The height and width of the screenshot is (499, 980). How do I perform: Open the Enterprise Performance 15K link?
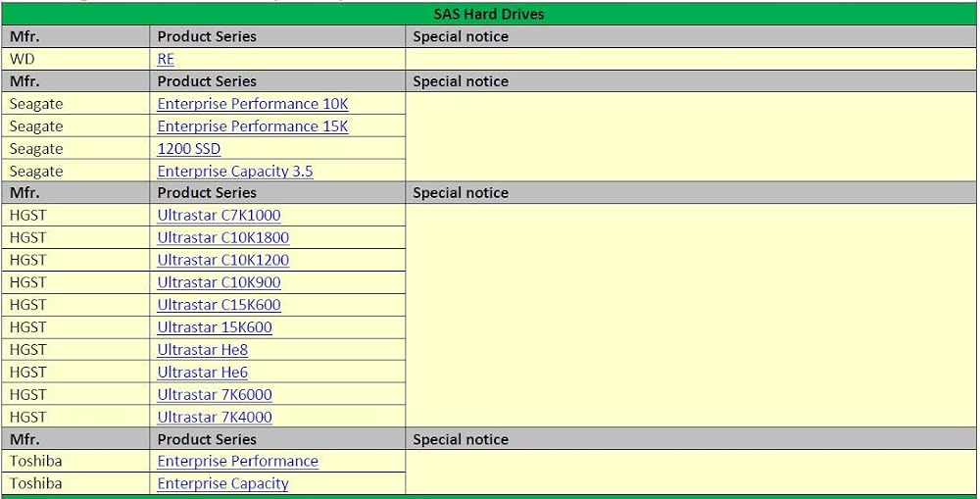pyautogui.click(x=253, y=126)
